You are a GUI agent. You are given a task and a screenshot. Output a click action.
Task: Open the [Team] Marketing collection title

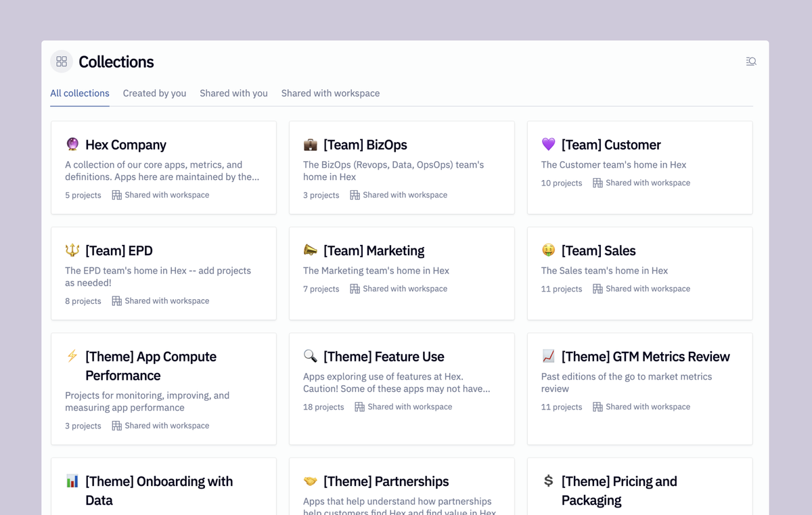374,250
